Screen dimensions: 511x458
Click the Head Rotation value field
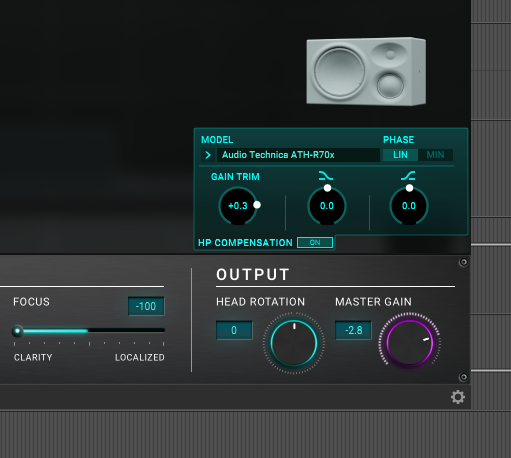234,330
